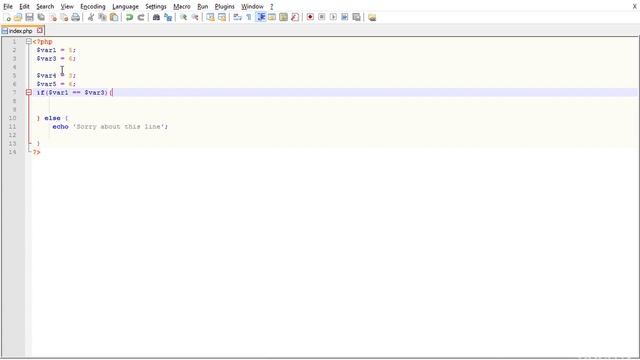640x360 pixels.
Task: Open the Macro menu
Action: pyautogui.click(x=182, y=7)
